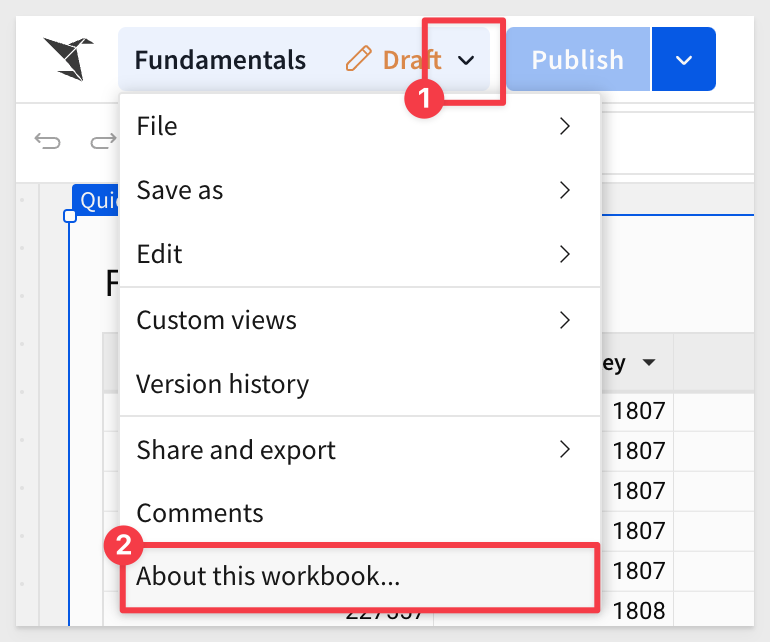Click the first 1807 table cell

tap(637, 411)
